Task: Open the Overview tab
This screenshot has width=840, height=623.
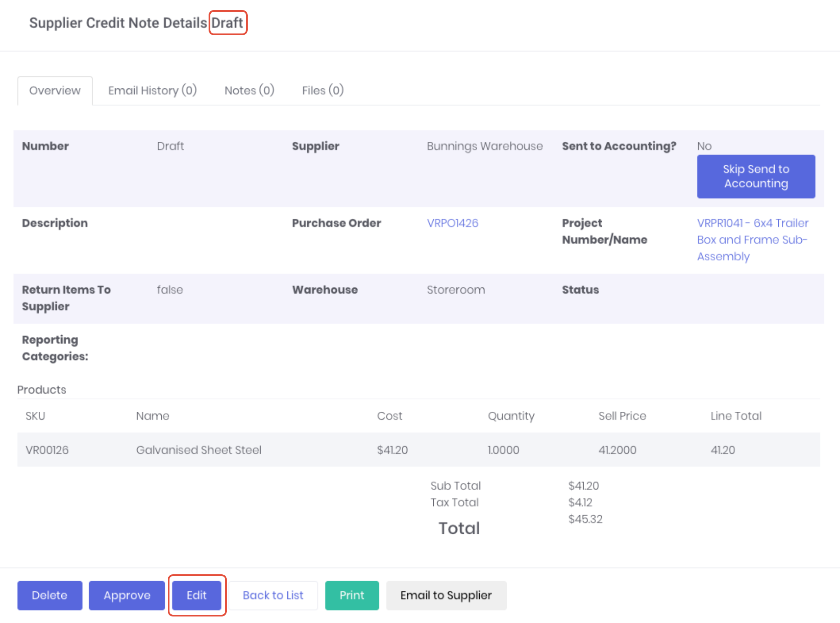Action: pos(55,90)
